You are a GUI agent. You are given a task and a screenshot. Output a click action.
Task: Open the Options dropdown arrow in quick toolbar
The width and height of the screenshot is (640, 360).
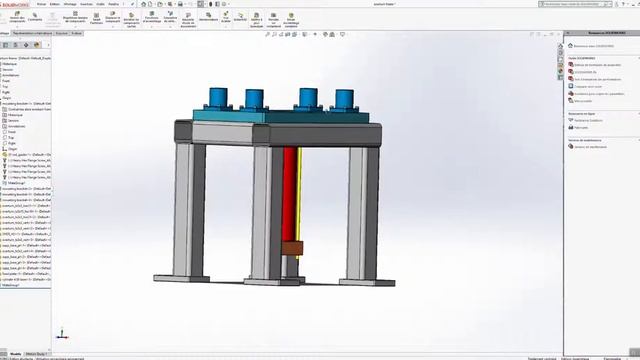tap(229, 4)
